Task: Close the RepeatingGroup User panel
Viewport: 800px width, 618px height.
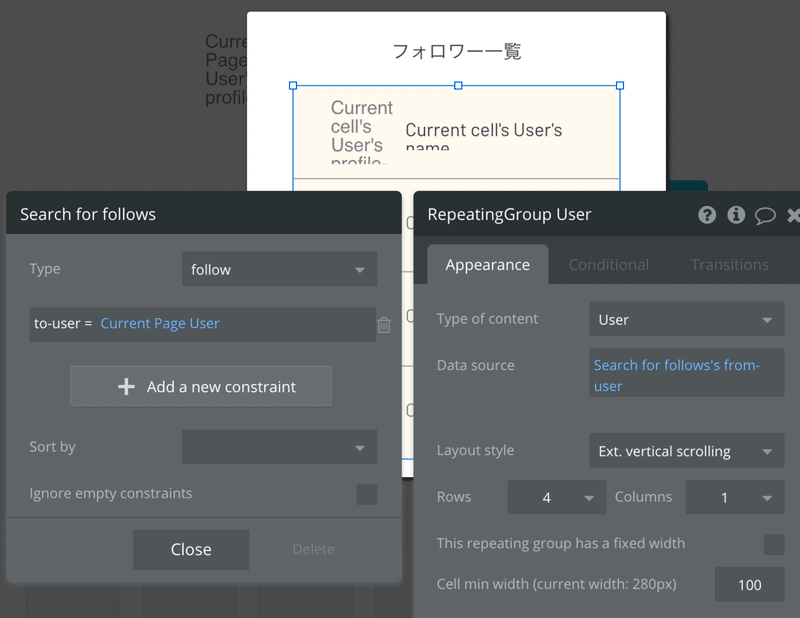Action: click(793, 215)
